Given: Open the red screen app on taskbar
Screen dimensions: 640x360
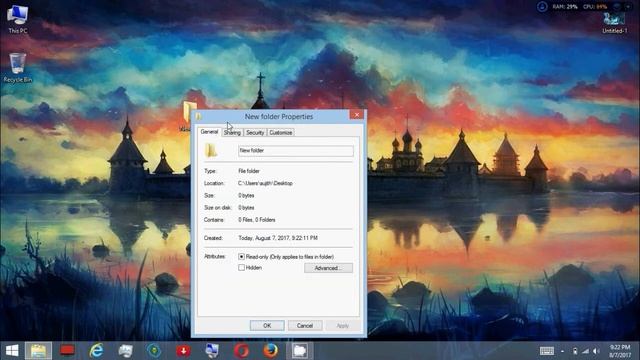Looking at the screenshot, I should point(68,351).
